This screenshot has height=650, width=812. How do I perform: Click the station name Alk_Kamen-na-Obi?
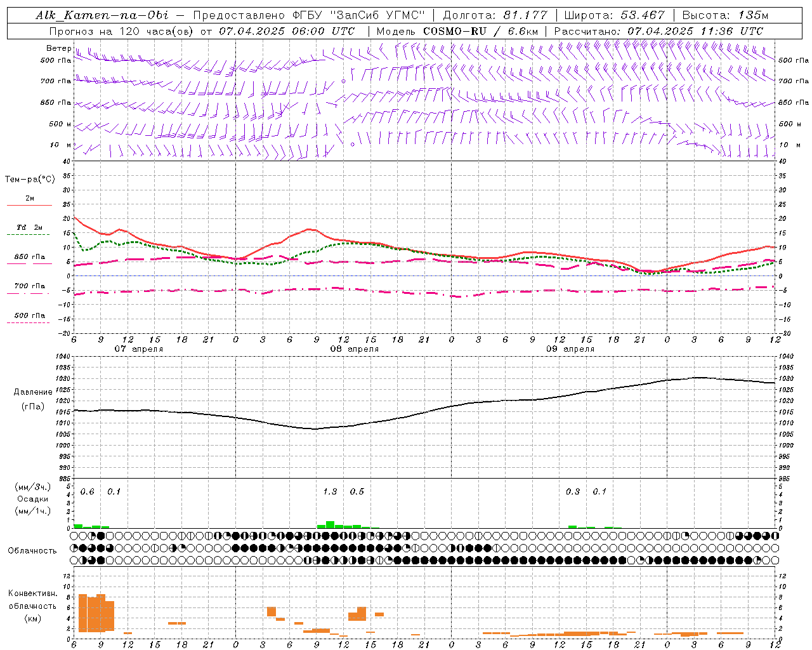(102, 15)
